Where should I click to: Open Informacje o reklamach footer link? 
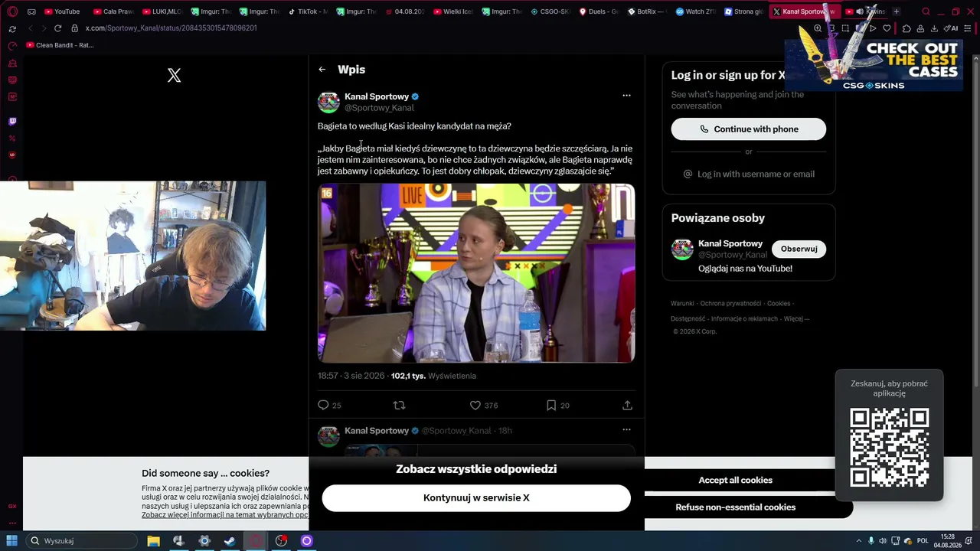click(744, 319)
